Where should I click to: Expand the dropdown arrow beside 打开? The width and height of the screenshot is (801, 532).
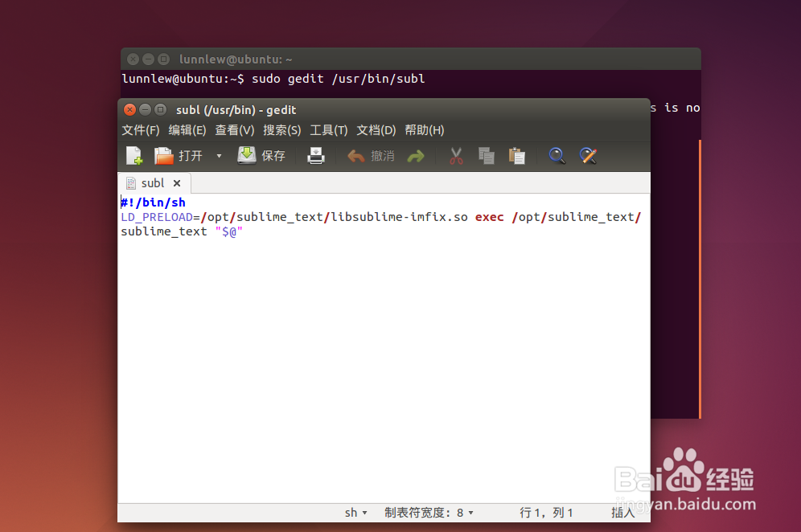pos(218,155)
